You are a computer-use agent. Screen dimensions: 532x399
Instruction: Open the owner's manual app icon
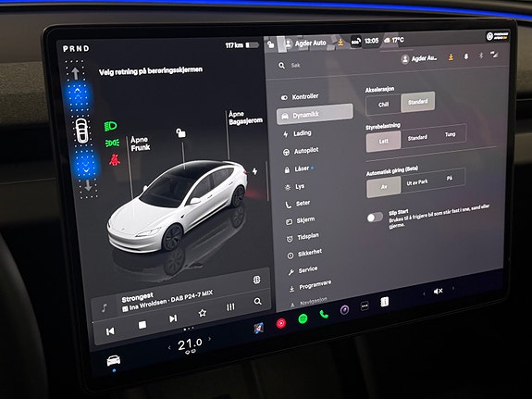384,302
